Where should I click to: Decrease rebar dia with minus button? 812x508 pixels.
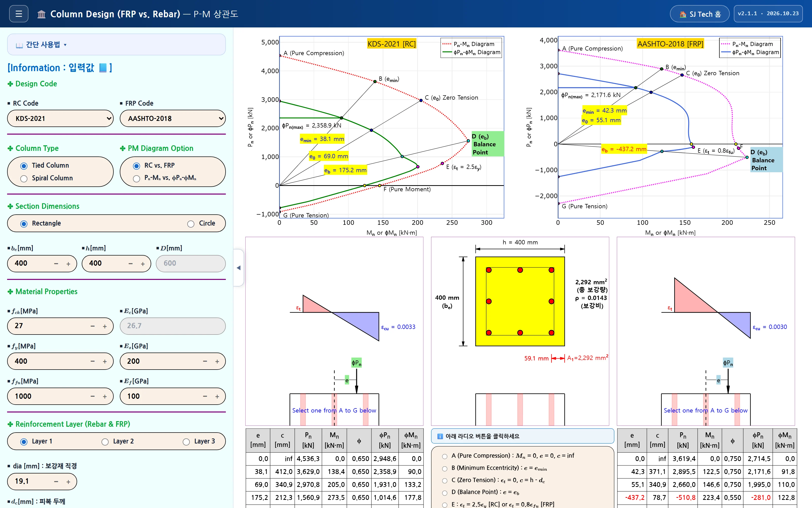(x=56, y=482)
